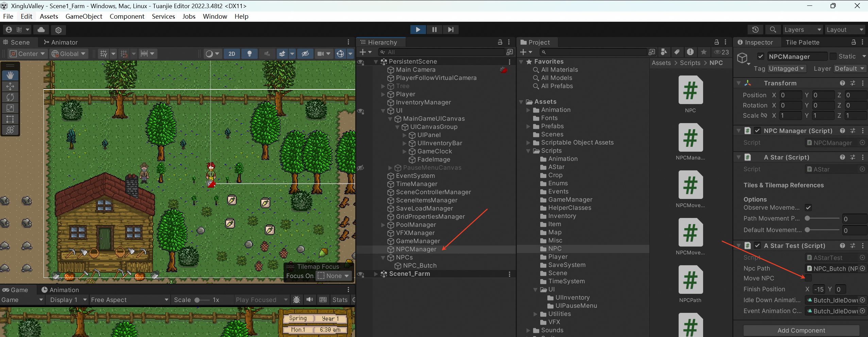Open the Center pivot dropdown

(x=27, y=54)
